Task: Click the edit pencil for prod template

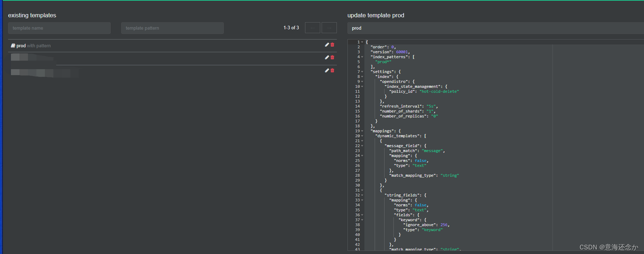Action: (327, 45)
